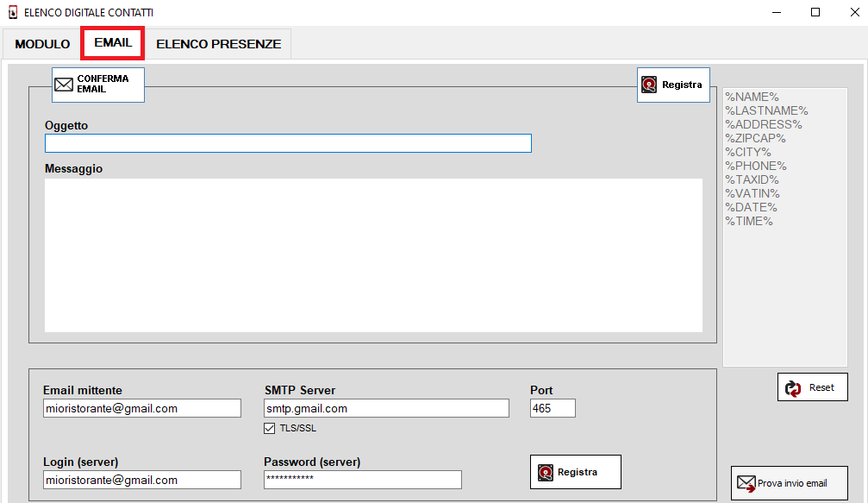Screen dimensions: 868x503
Task: Select the %NAME% placeholder in list
Action: tap(752, 97)
